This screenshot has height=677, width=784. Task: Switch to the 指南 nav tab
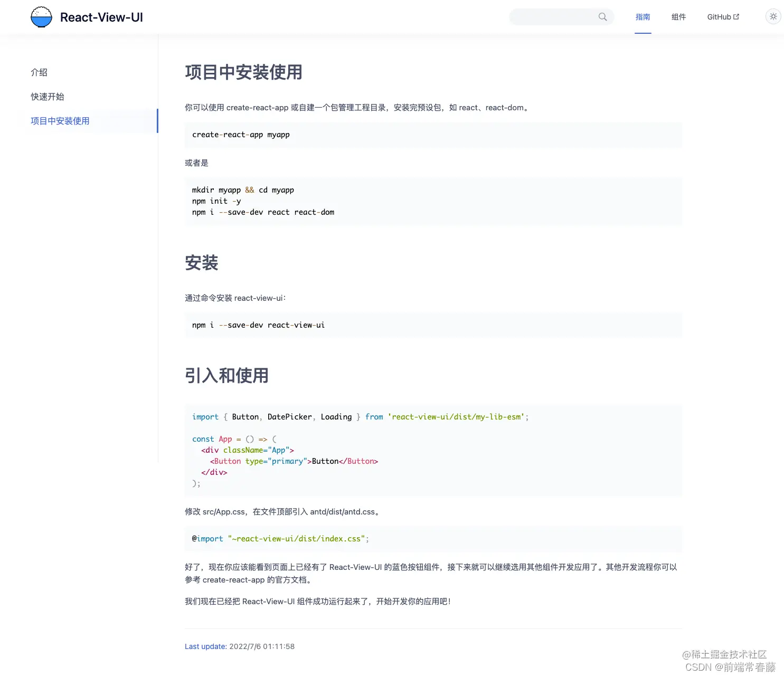(x=643, y=17)
